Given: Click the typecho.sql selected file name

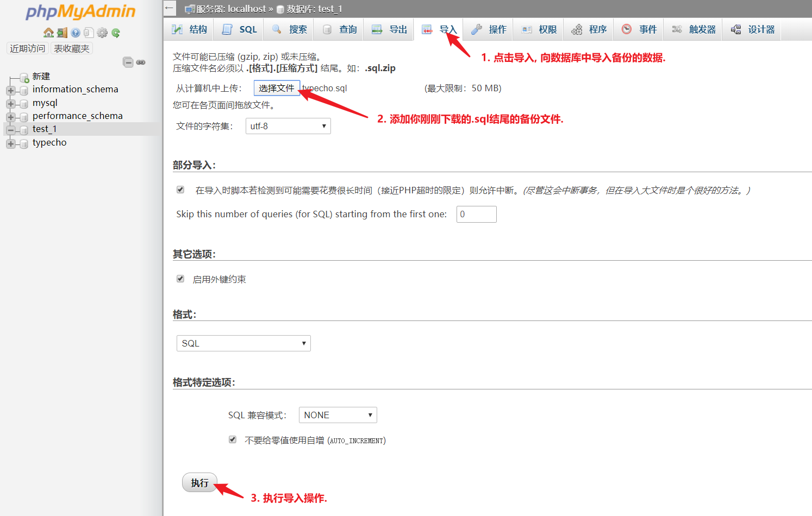Looking at the screenshot, I should click(x=324, y=88).
